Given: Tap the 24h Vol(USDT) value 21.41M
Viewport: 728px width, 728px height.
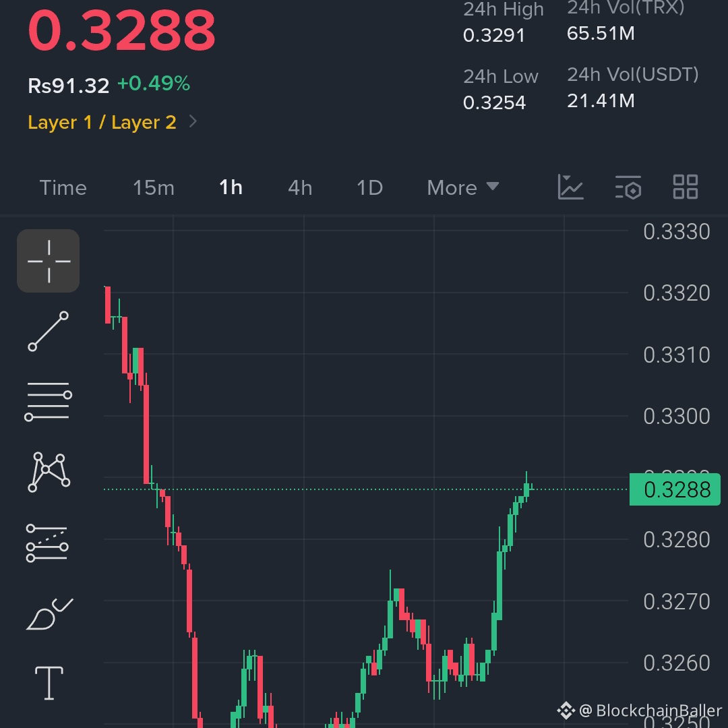Looking at the screenshot, I should 601,100.
